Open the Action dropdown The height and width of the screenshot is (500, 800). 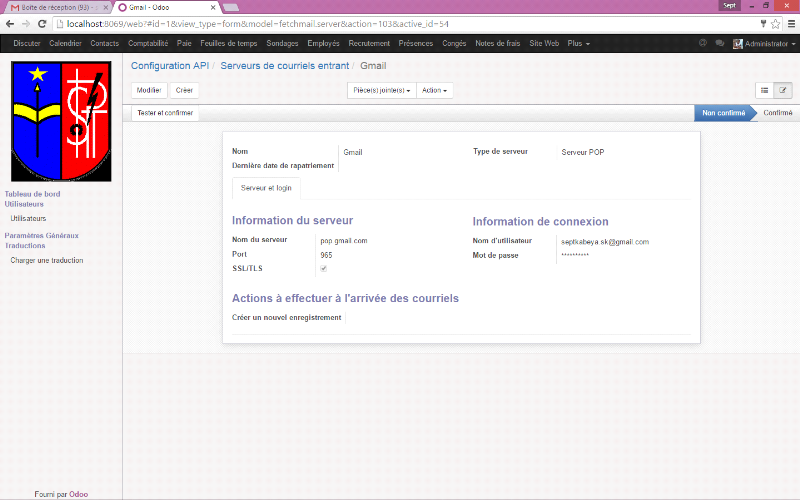click(434, 90)
